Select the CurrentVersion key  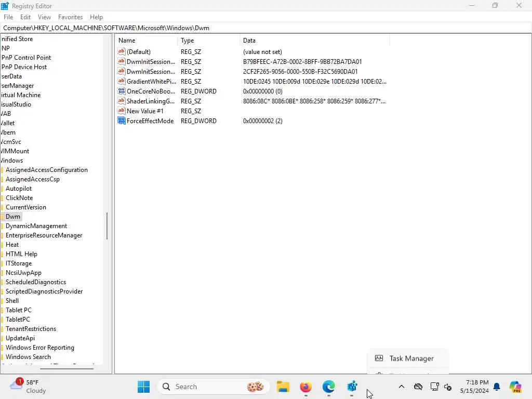coord(26,207)
